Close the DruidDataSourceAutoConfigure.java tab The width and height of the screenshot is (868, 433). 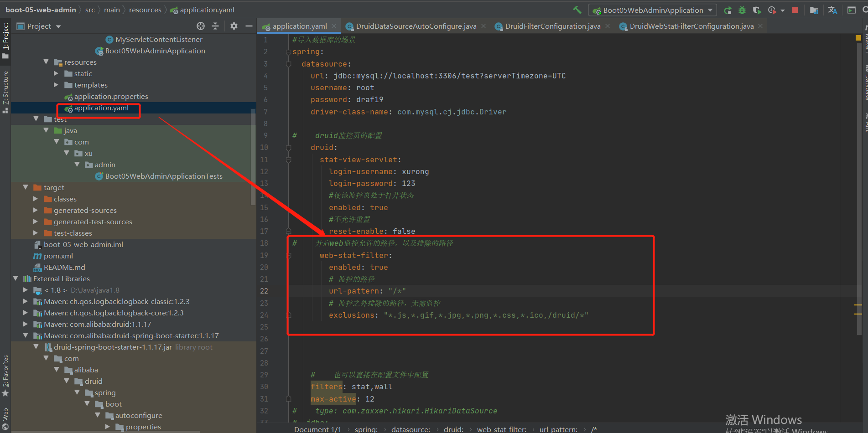[483, 26]
